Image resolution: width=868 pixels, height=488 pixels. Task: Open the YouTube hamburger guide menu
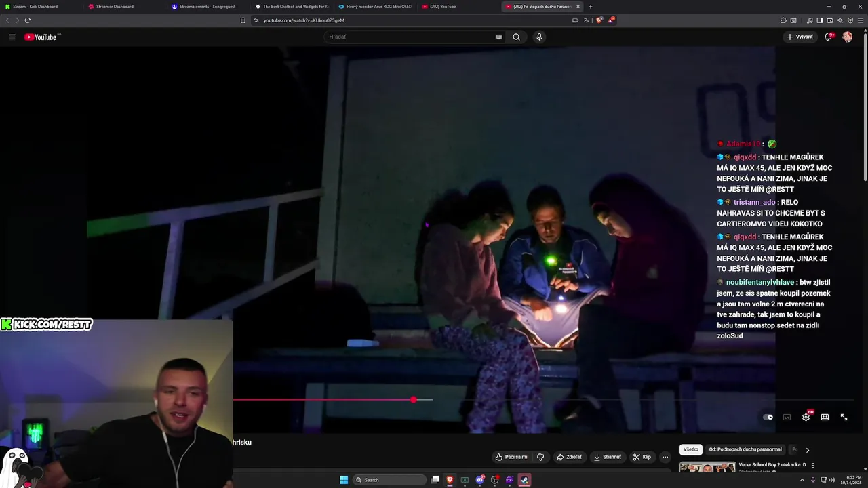point(12,37)
